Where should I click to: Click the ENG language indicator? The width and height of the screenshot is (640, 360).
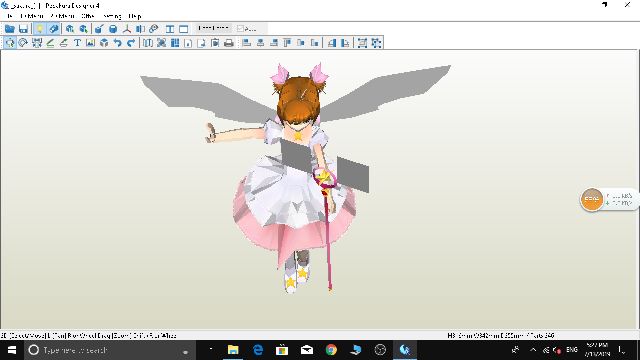pyautogui.click(x=572, y=350)
